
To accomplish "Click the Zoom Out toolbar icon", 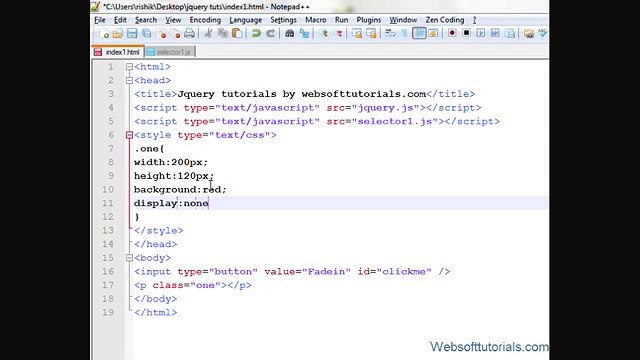I will (339, 33).
